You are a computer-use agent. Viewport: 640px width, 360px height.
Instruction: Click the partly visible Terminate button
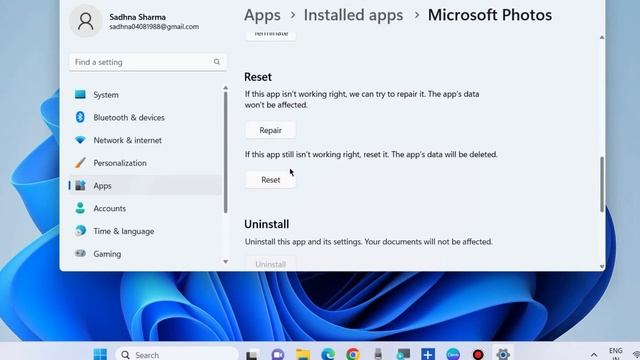point(270,35)
